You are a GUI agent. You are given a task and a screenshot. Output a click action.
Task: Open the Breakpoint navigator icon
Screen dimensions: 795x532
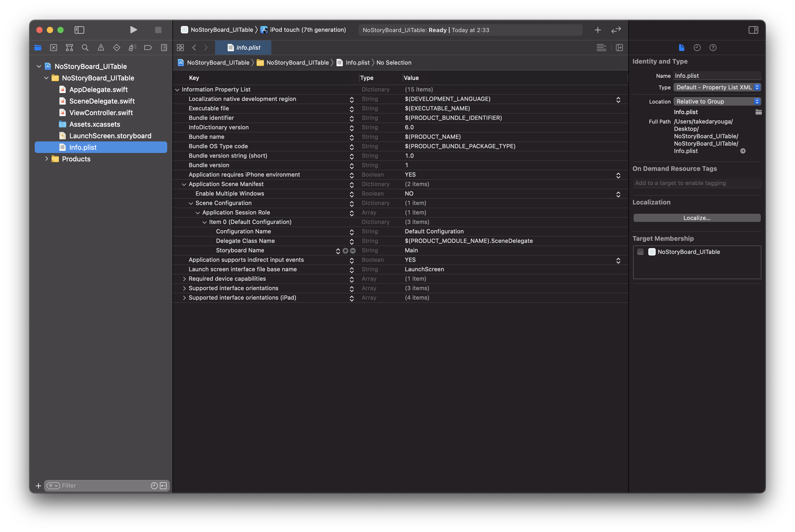[x=148, y=48]
